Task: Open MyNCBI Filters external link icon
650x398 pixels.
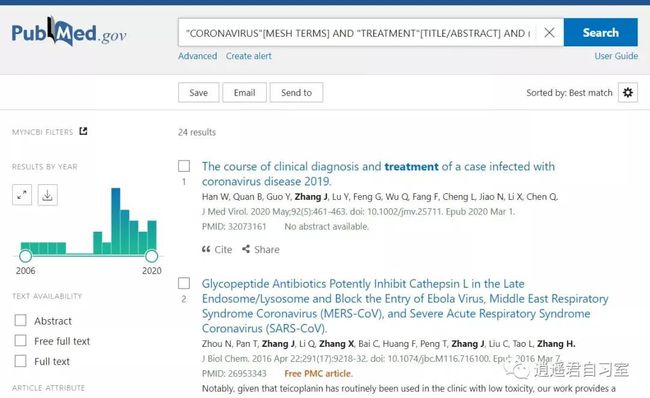Action: [x=83, y=131]
